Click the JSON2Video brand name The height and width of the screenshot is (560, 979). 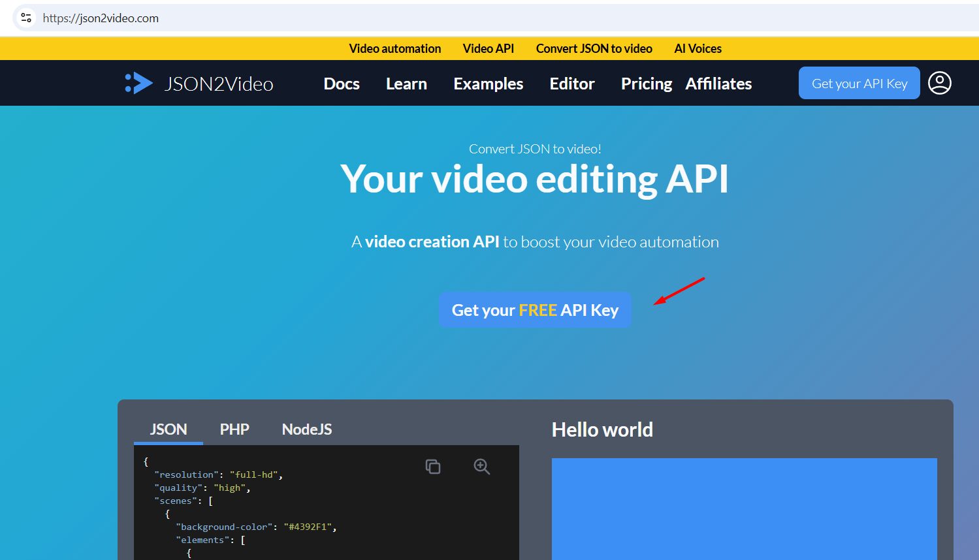[x=219, y=84]
